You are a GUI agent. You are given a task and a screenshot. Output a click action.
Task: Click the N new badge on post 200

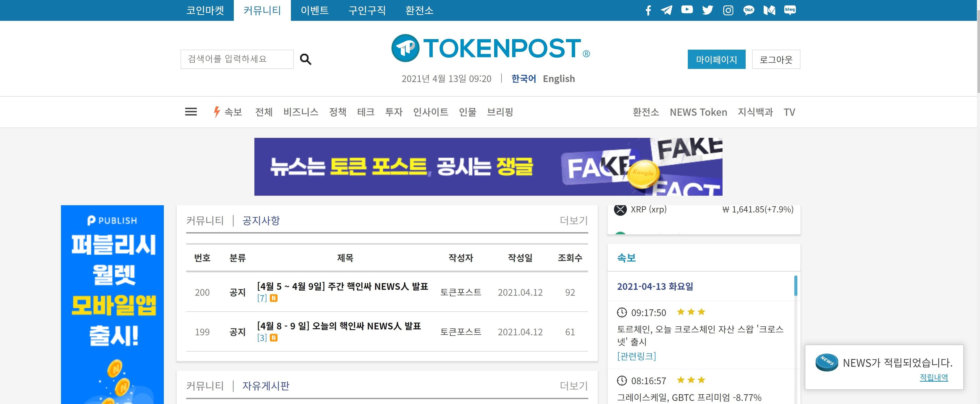273,298
